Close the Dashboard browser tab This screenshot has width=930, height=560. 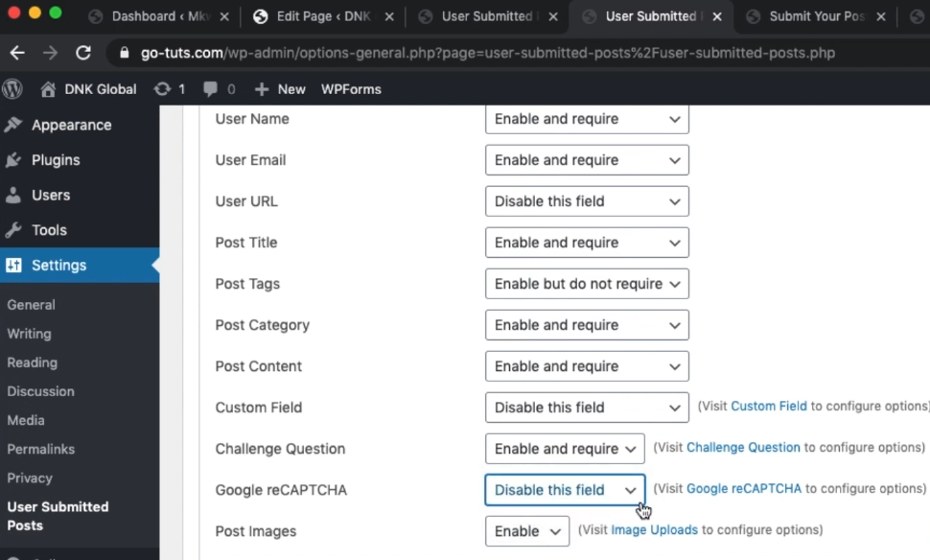click(224, 16)
